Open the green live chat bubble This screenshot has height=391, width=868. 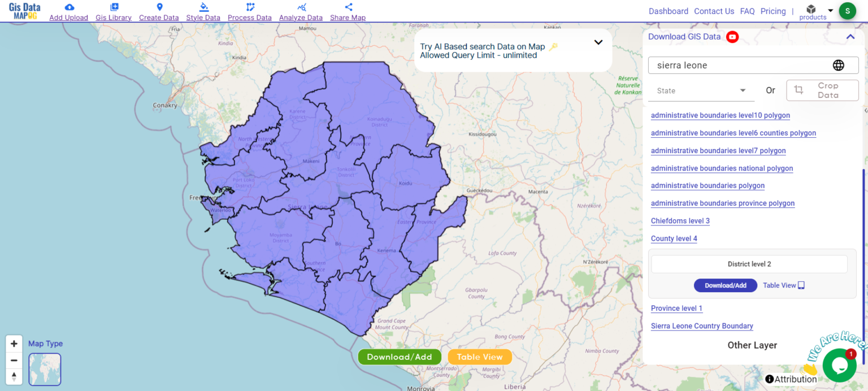(x=839, y=366)
